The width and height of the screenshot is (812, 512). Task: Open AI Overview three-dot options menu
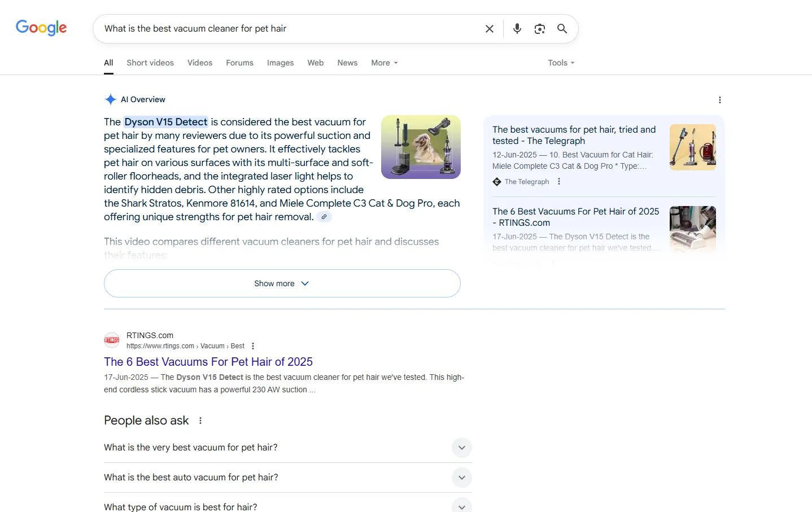(719, 100)
